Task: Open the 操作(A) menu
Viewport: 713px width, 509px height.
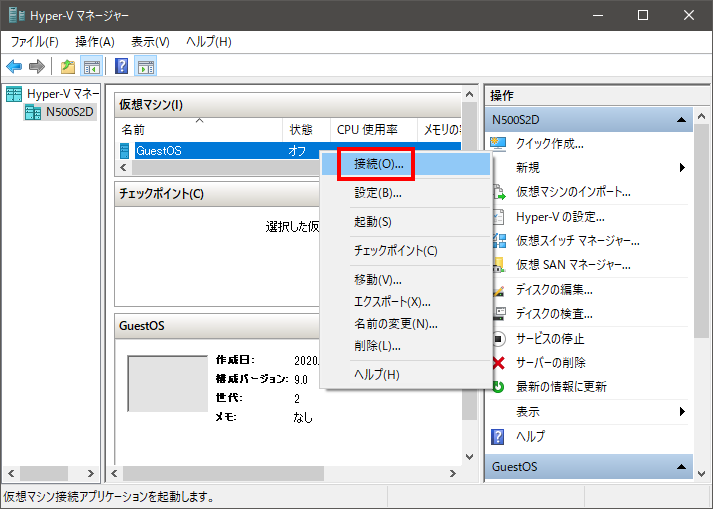Action: [95, 42]
